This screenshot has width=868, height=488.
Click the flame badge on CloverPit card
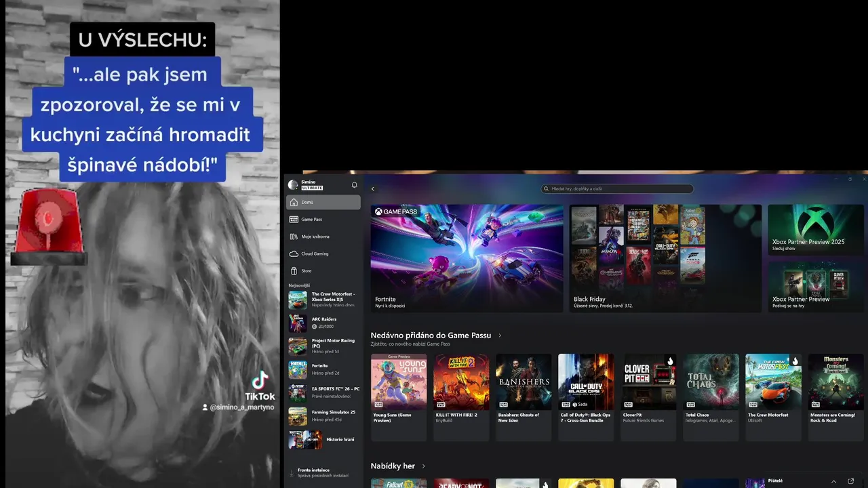(x=670, y=361)
